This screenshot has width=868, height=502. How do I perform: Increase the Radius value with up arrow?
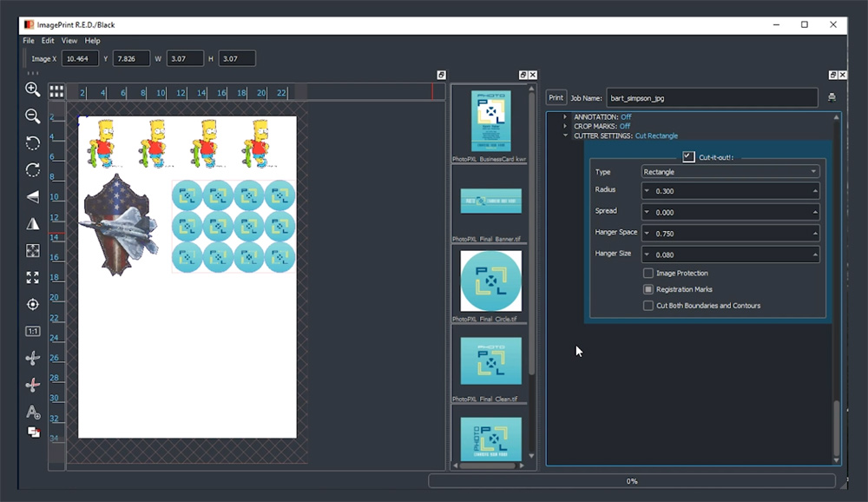pyautogui.click(x=814, y=191)
